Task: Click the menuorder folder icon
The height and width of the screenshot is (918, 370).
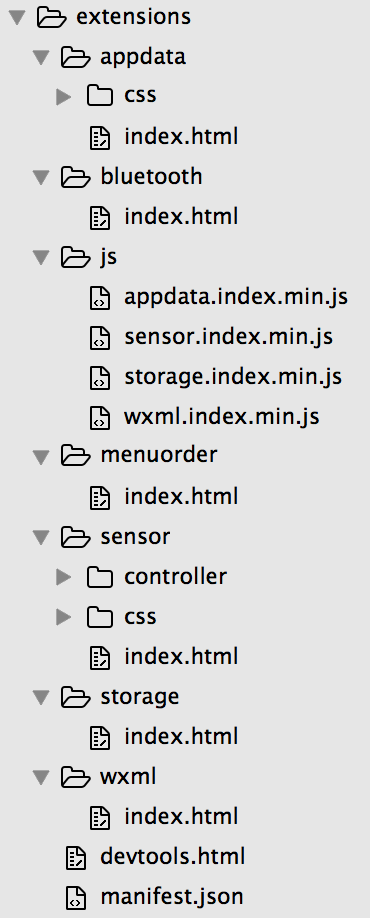Action: click(76, 455)
